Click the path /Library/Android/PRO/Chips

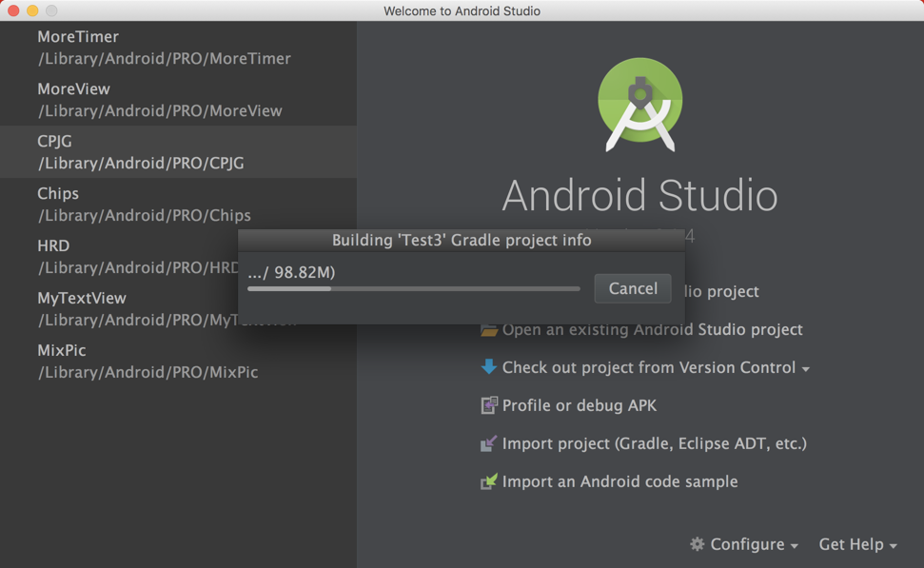tap(145, 216)
